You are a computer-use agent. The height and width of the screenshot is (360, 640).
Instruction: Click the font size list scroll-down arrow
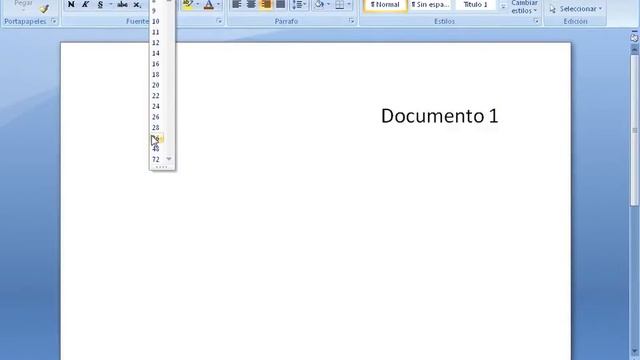(169, 159)
